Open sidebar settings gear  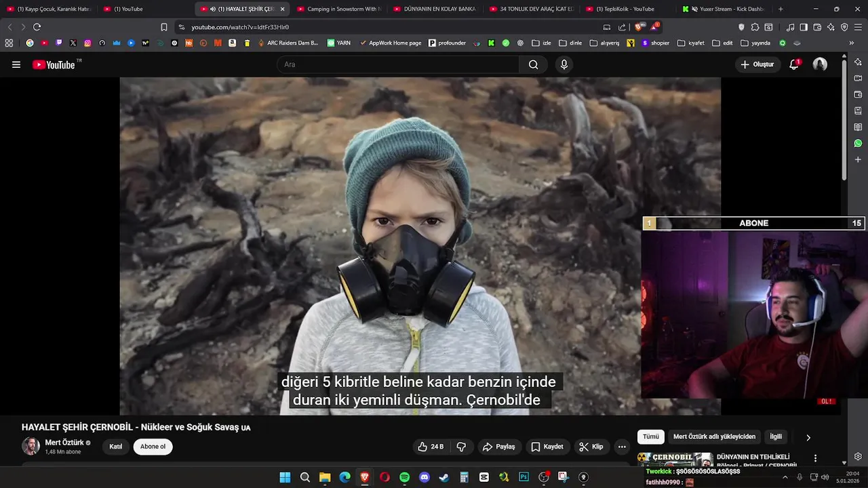tap(858, 457)
